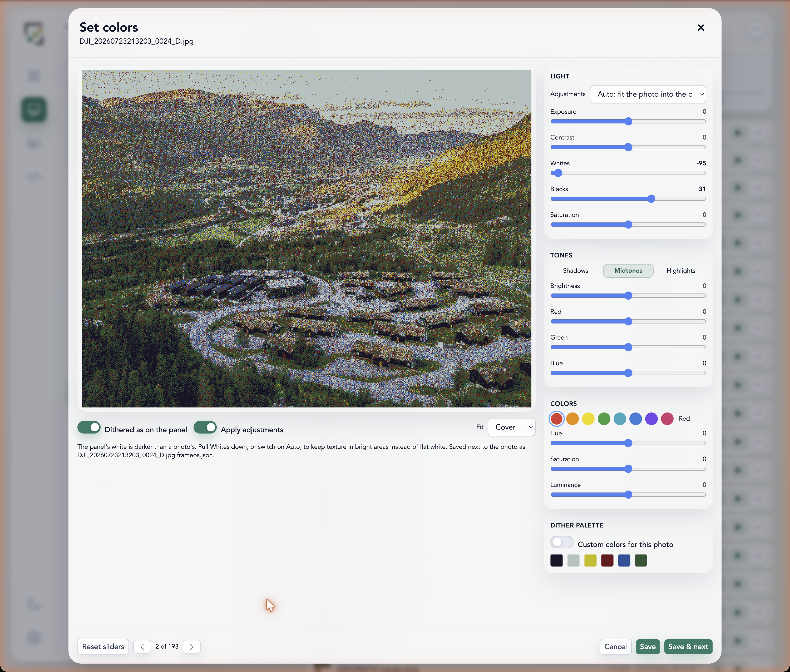Toggle Dithered as on the panel
Image resolution: width=790 pixels, height=672 pixels.
89,427
